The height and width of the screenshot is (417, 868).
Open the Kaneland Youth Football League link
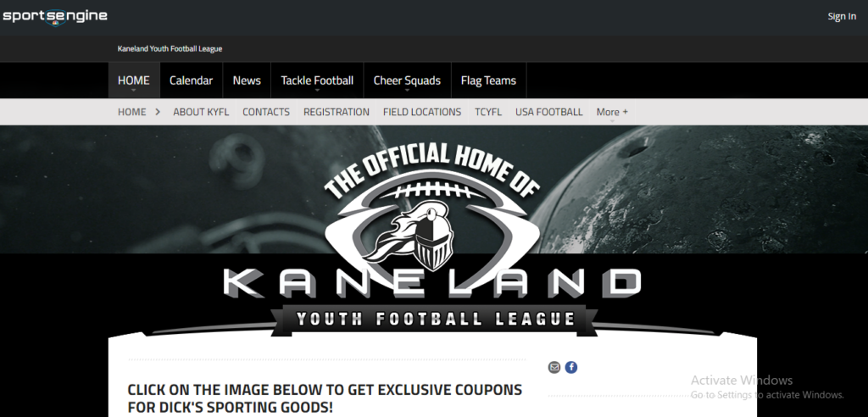point(170,48)
